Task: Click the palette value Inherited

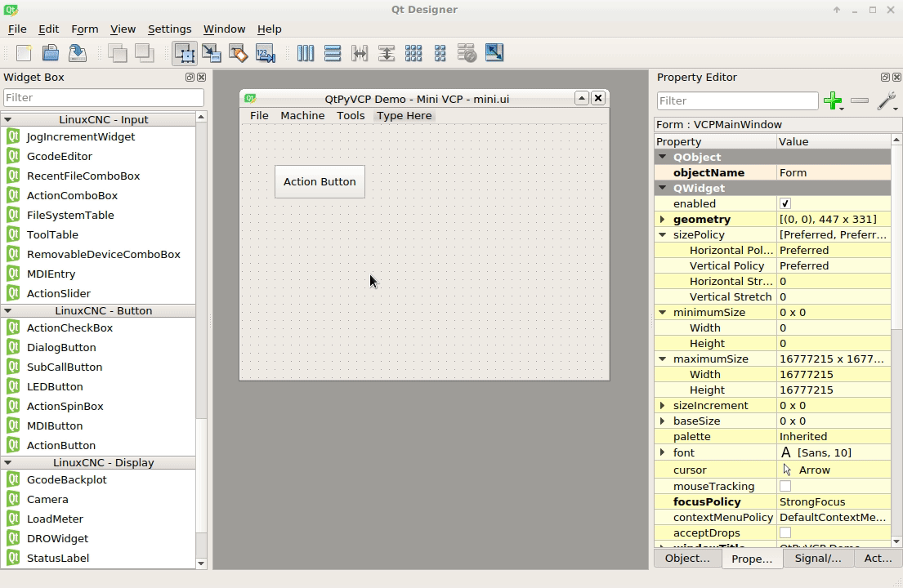Action: [834, 437]
